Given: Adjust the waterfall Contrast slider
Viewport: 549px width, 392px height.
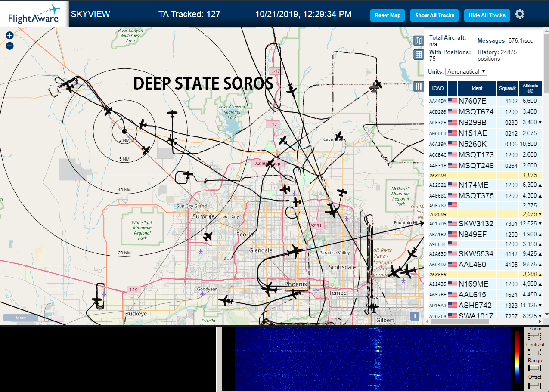Looking at the screenshot, I should 535,352.
